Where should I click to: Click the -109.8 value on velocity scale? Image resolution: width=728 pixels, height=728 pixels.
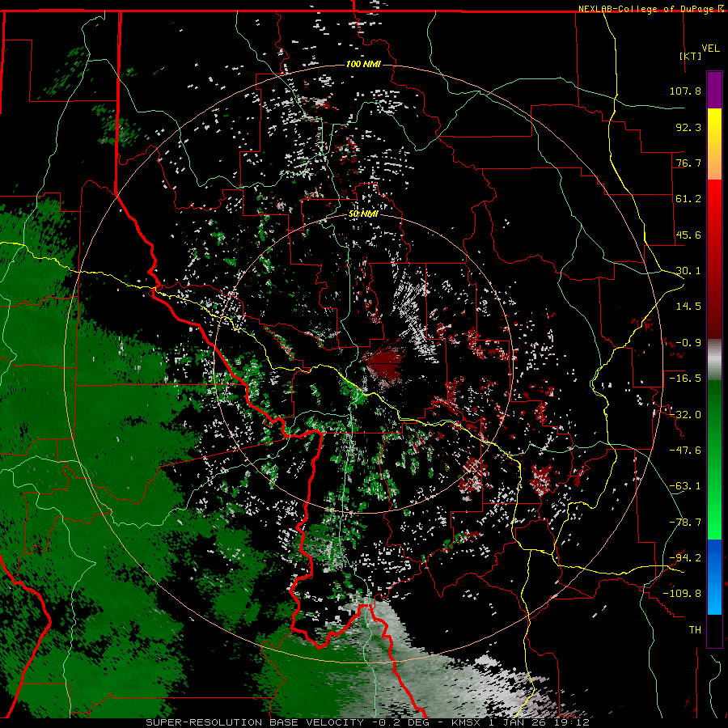(x=682, y=594)
